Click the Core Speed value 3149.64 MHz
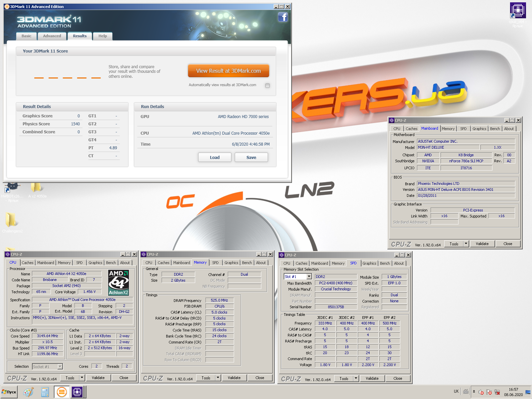 click(x=48, y=336)
